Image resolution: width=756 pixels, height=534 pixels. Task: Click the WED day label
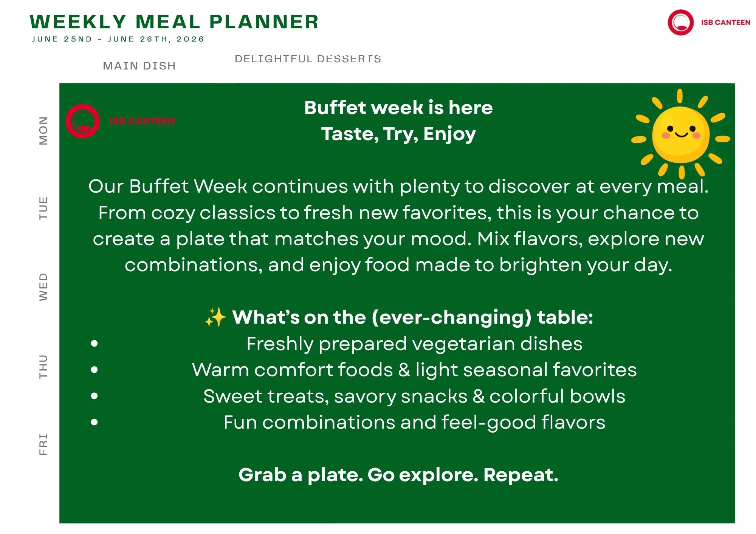[x=43, y=287]
